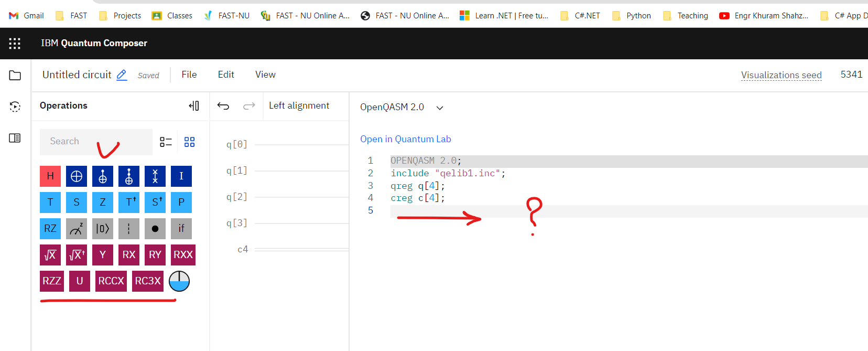The image size is (868, 351).
Task: Select the RX rotation gate
Action: 129,255
